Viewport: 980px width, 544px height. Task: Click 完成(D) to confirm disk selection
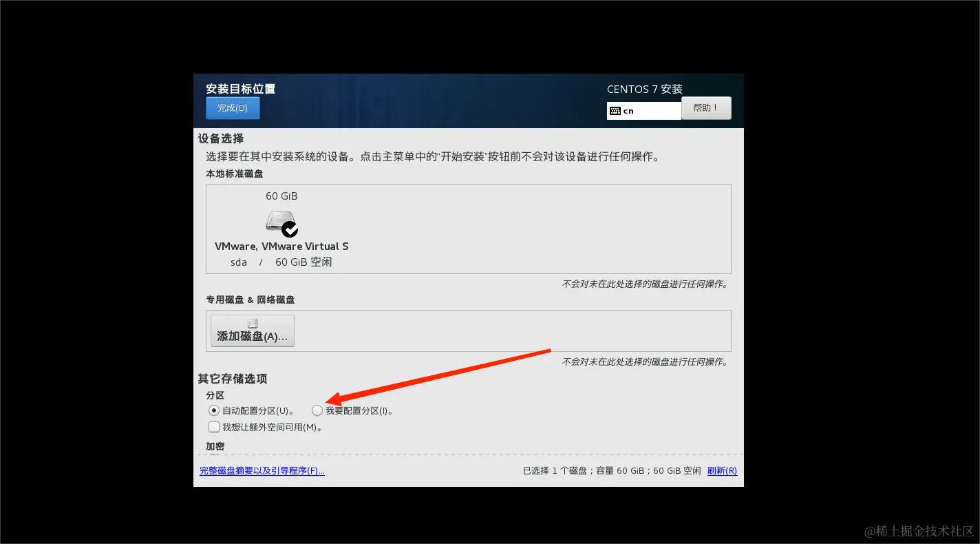233,107
